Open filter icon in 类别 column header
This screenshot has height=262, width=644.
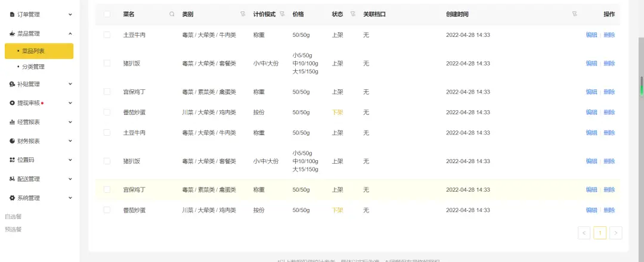coord(243,14)
